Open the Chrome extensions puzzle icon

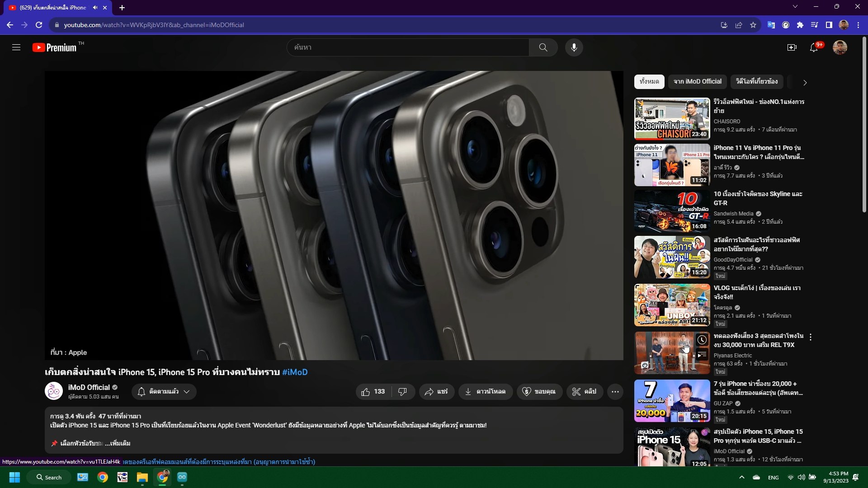pyautogui.click(x=800, y=25)
